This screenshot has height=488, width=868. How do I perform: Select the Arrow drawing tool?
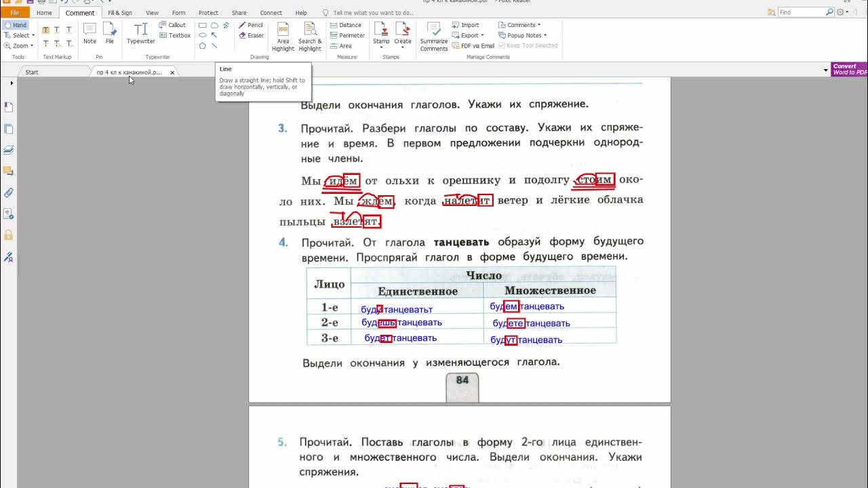[214, 35]
